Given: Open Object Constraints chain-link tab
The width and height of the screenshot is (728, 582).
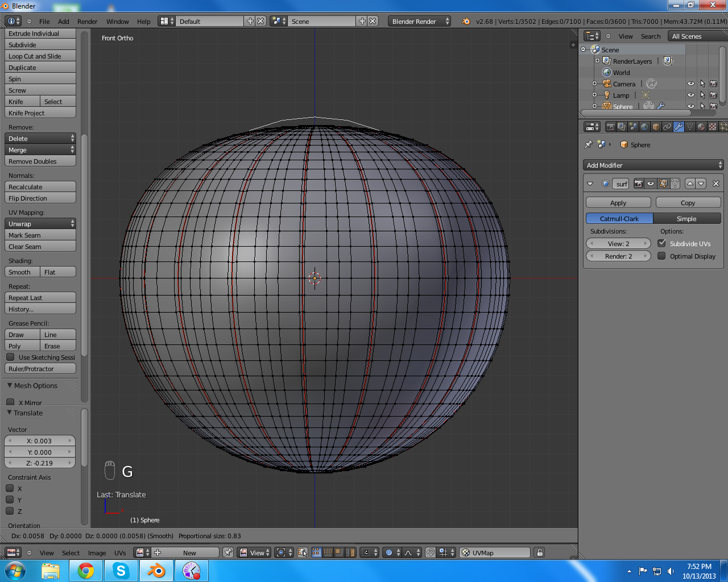Looking at the screenshot, I should pyautogui.click(x=667, y=127).
